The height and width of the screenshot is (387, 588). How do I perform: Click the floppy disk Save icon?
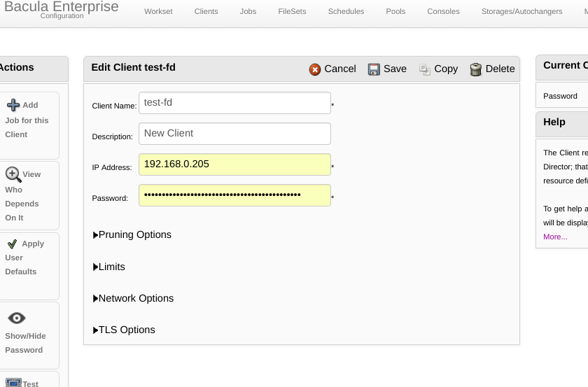[x=374, y=69]
